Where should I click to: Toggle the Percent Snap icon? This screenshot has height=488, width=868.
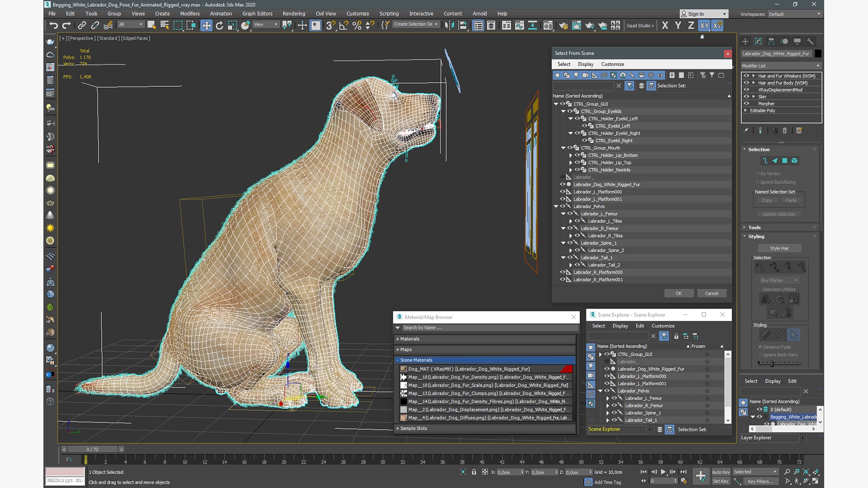tap(357, 25)
